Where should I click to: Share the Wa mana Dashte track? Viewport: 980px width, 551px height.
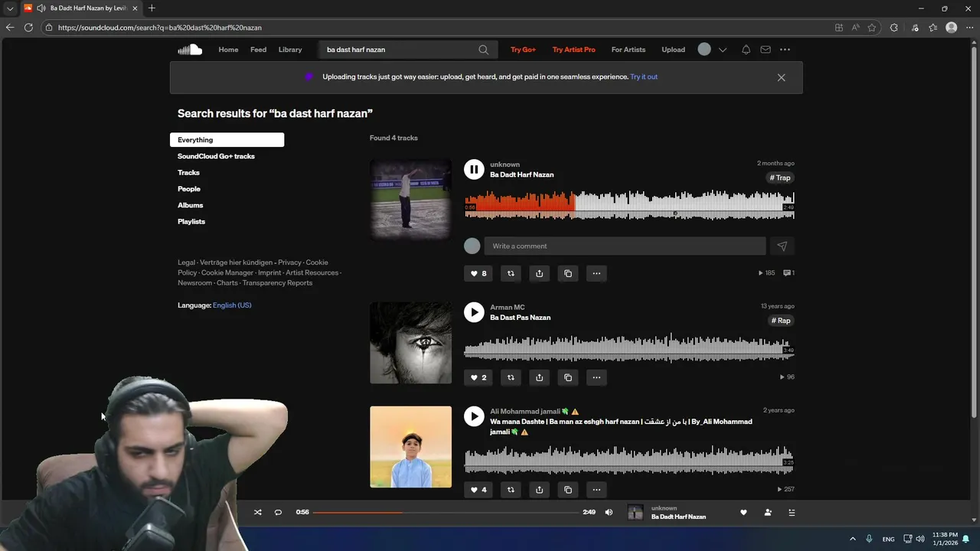(x=539, y=490)
